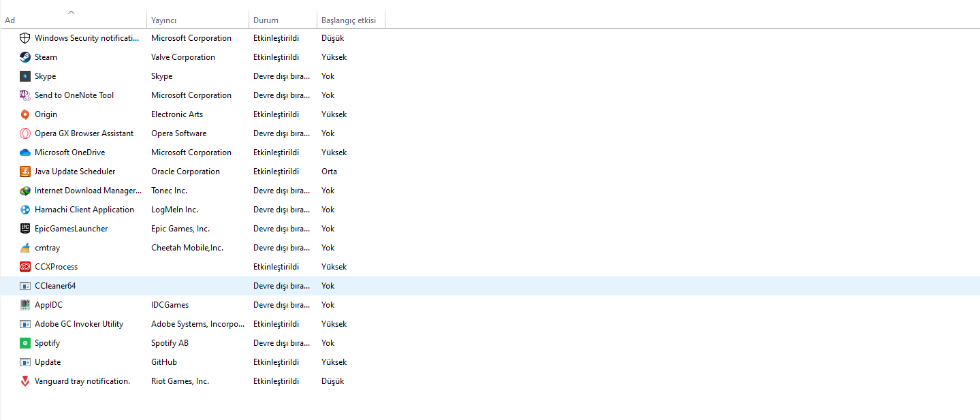Select the Send to OneNote Tool name
This screenshot has width=980, height=420.
74,95
